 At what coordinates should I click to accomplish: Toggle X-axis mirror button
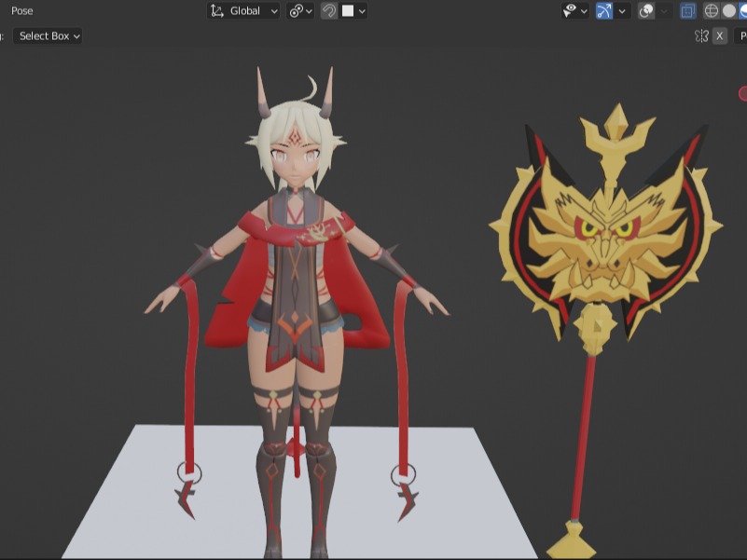point(719,36)
